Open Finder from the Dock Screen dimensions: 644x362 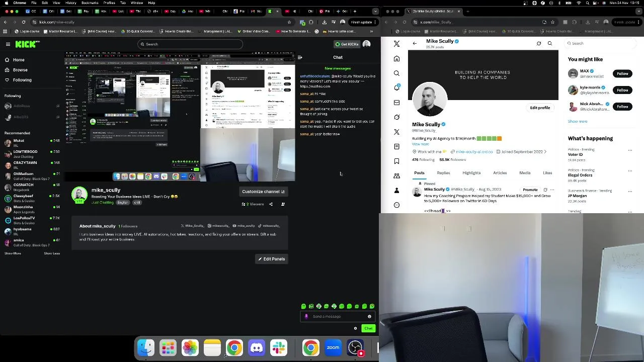click(146, 347)
